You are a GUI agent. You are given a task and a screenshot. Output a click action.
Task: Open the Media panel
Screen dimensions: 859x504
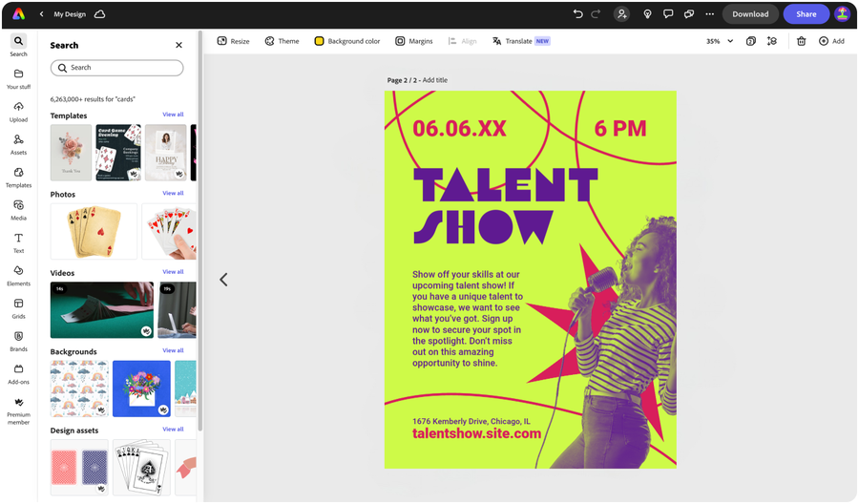19,210
